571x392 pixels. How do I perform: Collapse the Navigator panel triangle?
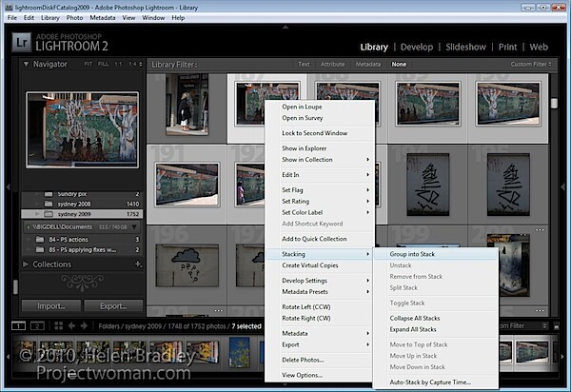(26, 64)
